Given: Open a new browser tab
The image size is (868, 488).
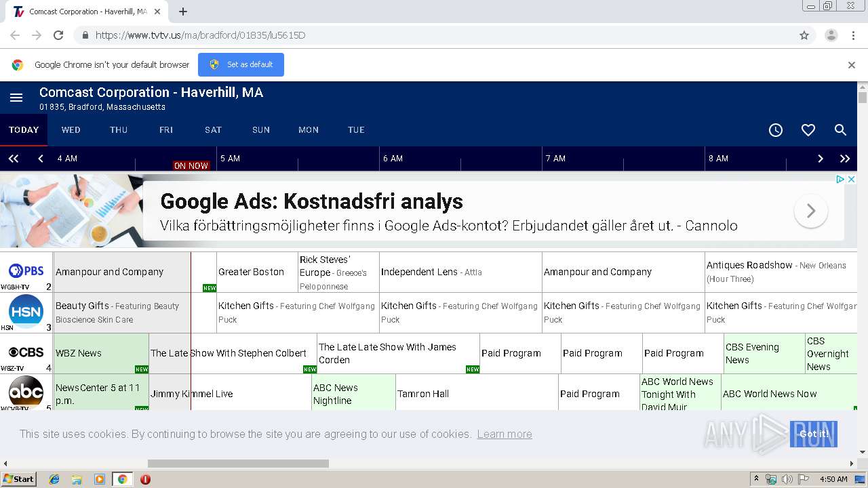Looking at the screenshot, I should click(x=183, y=12).
